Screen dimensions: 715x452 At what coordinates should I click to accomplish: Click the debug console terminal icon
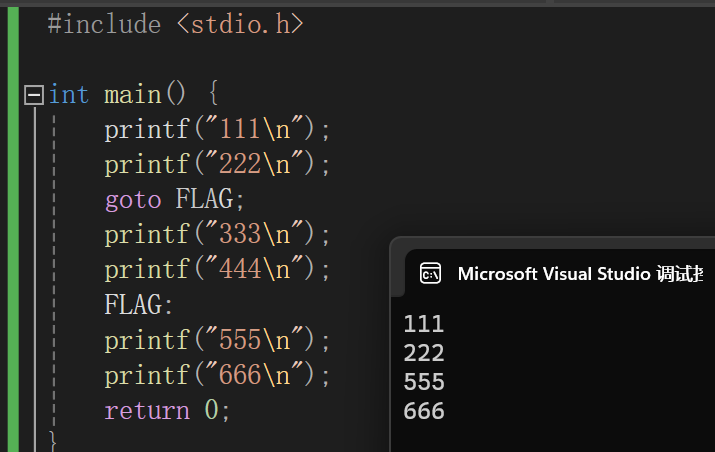tap(431, 274)
